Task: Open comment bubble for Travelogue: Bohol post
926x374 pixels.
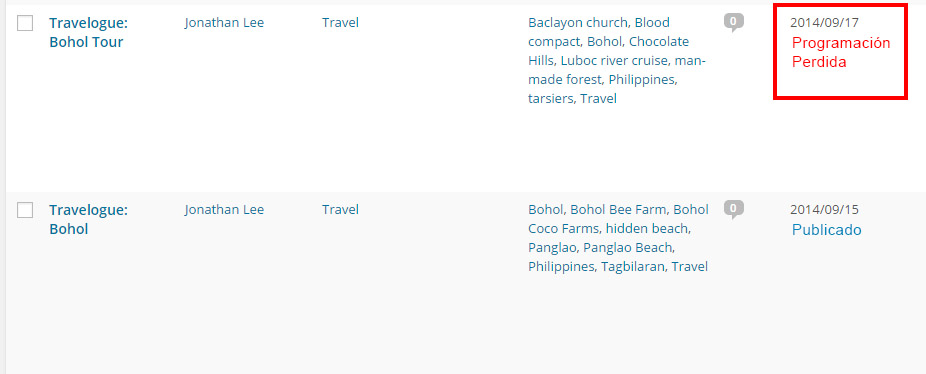Action: pos(733,209)
